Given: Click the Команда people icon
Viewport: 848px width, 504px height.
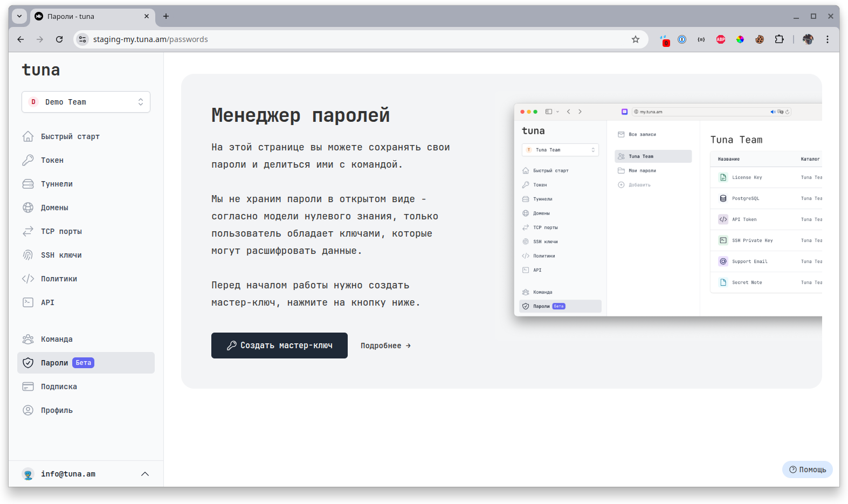Looking at the screenshot, I should click(28, 339).
